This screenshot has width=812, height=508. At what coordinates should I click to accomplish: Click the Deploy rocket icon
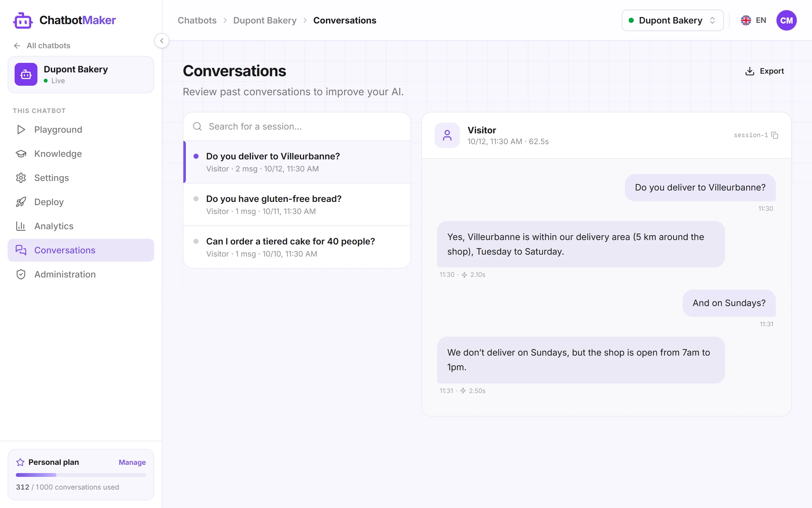point(21,202)
